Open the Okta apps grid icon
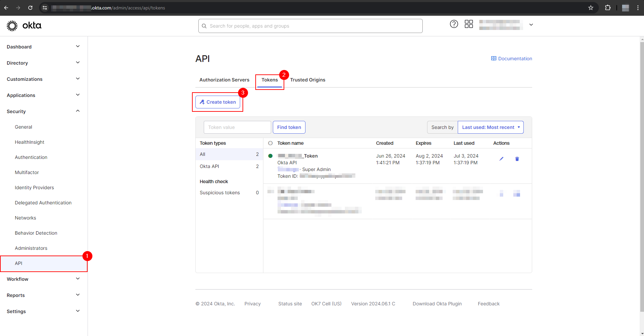The image size is (644, 336). pos(469,24)
